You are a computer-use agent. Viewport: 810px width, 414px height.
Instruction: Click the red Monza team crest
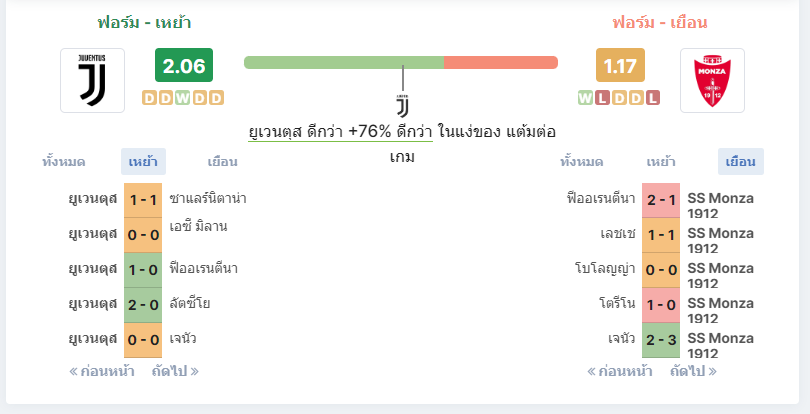tap(712, 80)
